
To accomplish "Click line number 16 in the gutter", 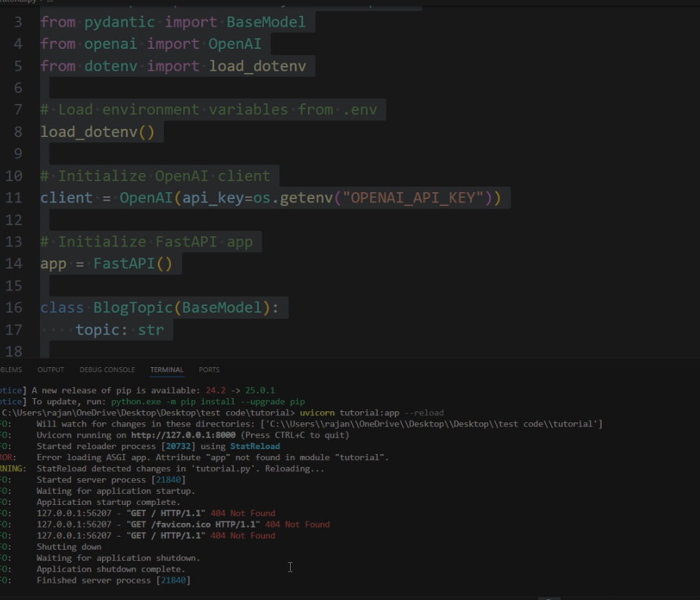I will [x=14, y=307].
